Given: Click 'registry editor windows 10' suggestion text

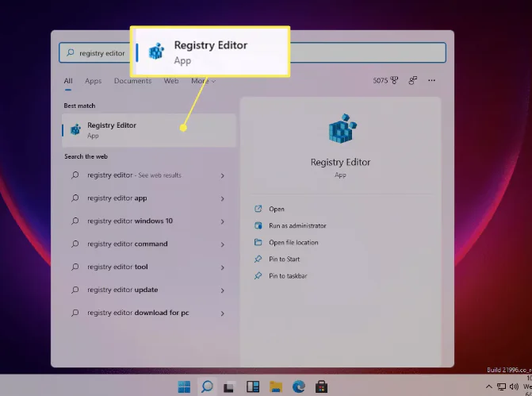Looking at the screenshot, I should point(130,221).
